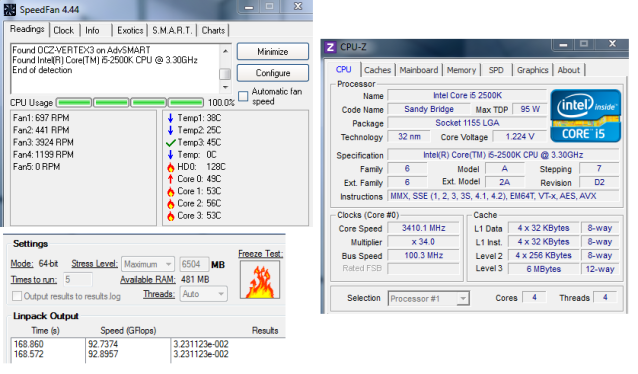Image resolution: width=638 pixels, height=374 pixels.
Task: Click the green checkmark next to Temp3
Action: (x=170, y=143)
